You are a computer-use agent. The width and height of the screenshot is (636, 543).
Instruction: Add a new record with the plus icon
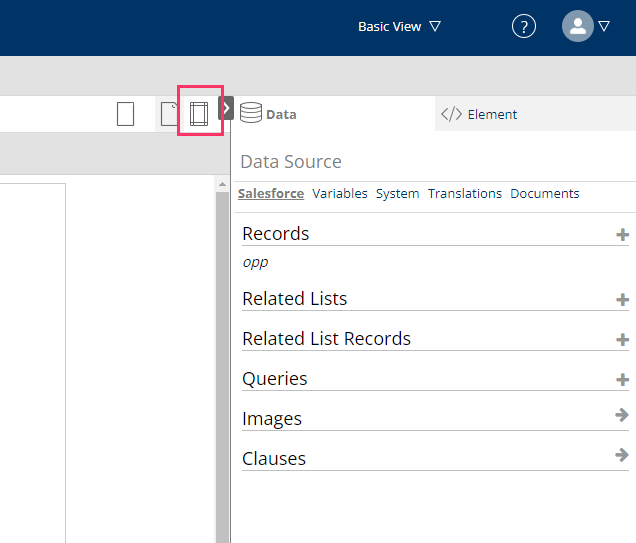coord(622,235)
